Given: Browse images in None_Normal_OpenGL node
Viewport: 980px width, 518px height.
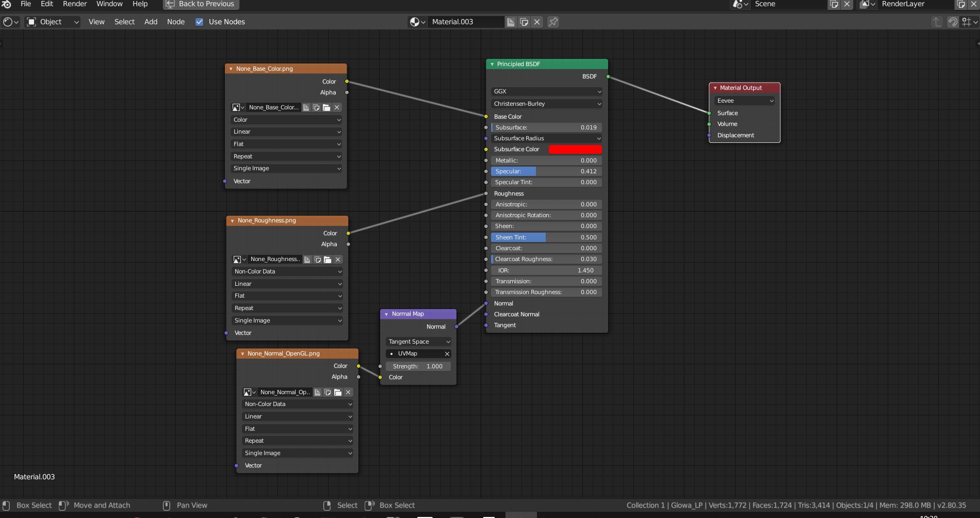Looking at the screenshot, I should click(x=250, y=392).
